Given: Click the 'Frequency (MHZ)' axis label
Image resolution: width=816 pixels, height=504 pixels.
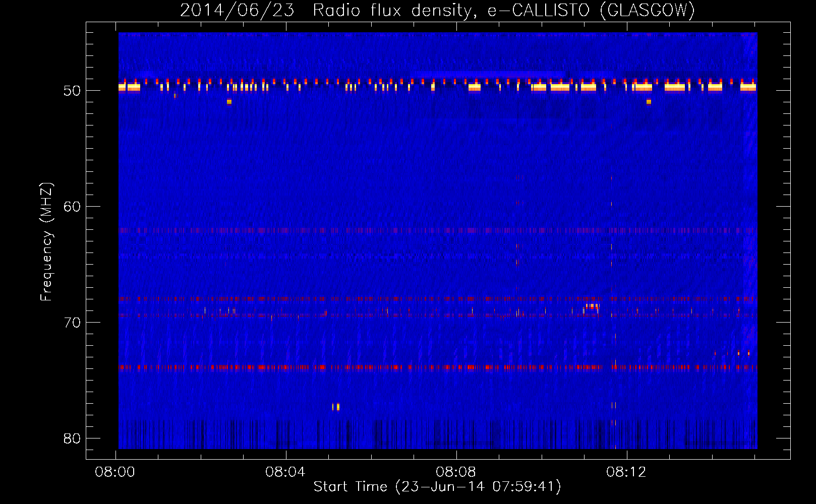Looking at the screenshot, I should [x=46, y=242].
